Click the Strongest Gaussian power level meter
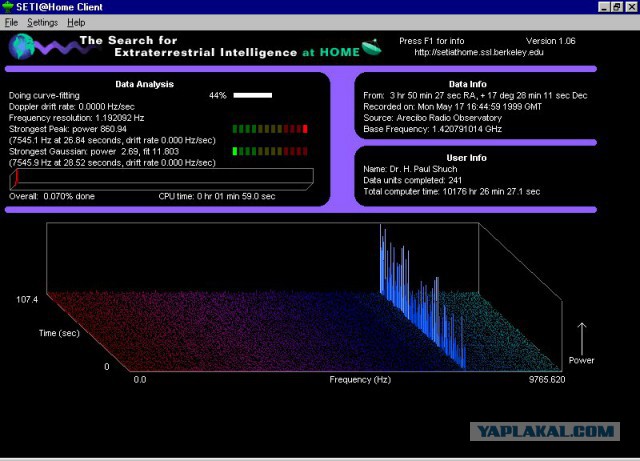640x461 pixels. tap(270, 151)
